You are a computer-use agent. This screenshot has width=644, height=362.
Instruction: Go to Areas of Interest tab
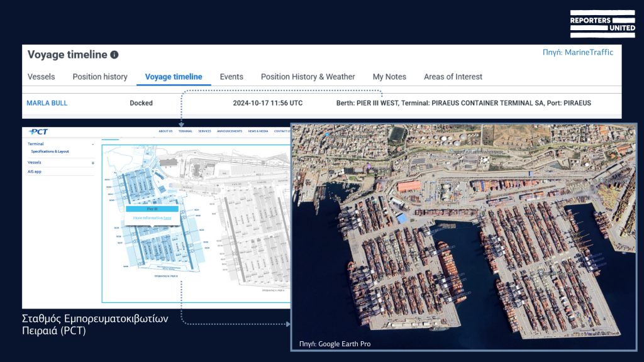click(x=453, y=77)
